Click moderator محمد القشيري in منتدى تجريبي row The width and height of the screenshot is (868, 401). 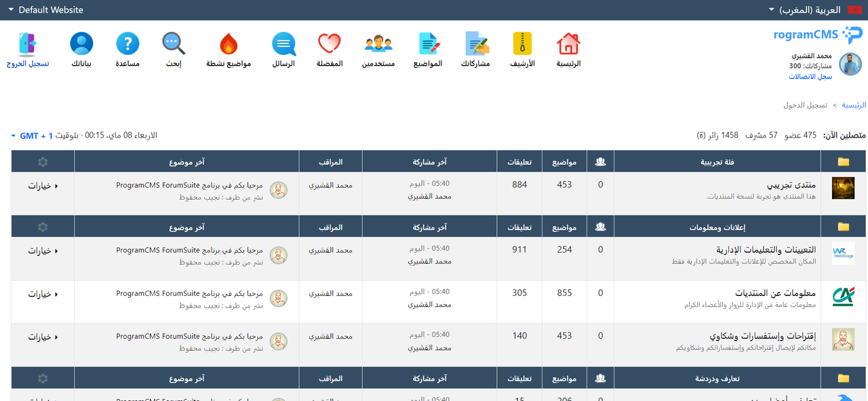331,184
